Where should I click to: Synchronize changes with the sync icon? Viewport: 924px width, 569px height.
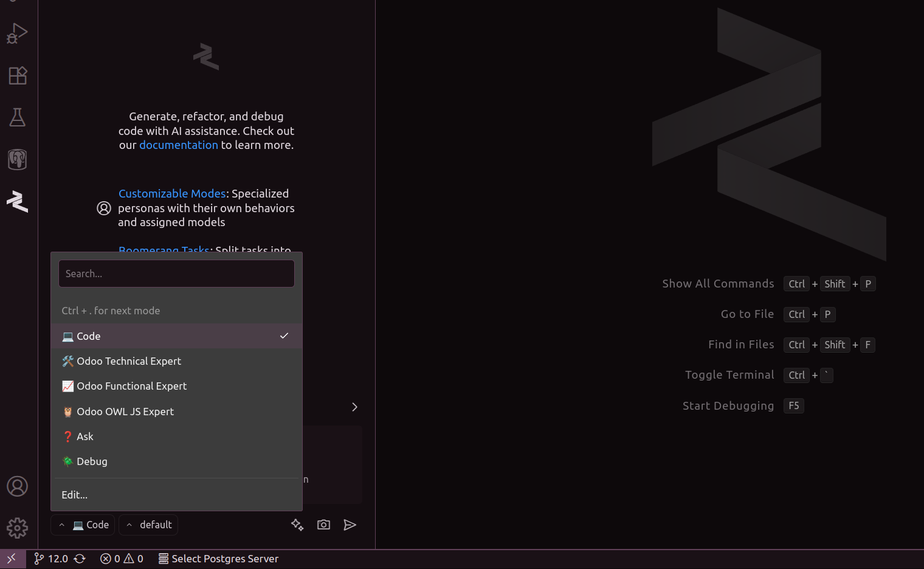(x=80, y=559)
